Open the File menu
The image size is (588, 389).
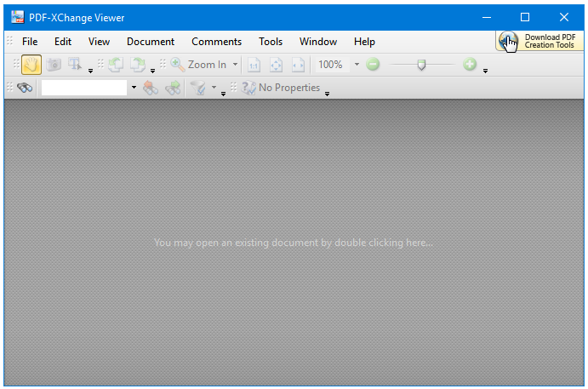click(30, 42)
